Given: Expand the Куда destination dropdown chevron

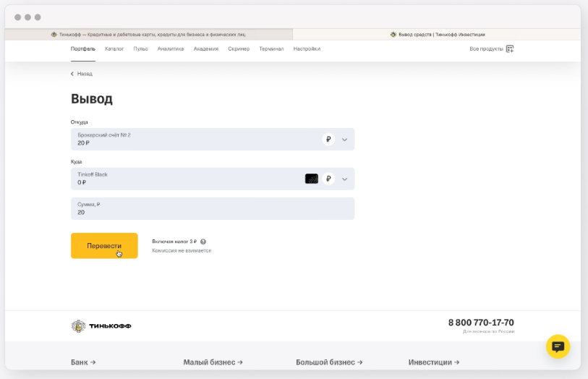Looking at the screenshot, I should click(x=344, y=179).
